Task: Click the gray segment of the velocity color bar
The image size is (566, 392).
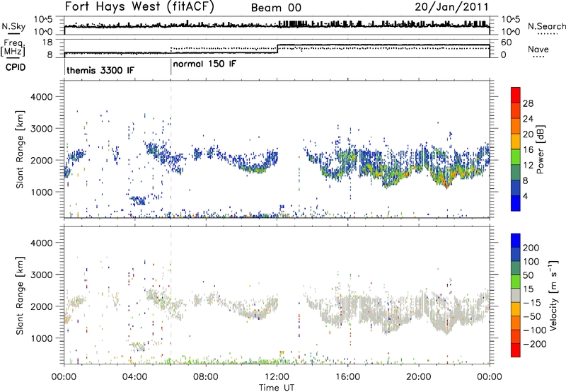Action: [516, 295]
